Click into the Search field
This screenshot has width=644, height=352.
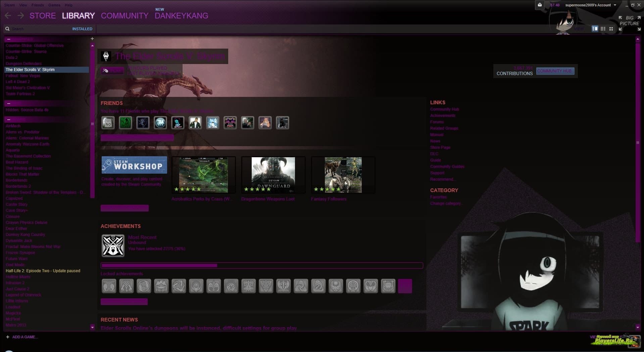pos(40,29)
